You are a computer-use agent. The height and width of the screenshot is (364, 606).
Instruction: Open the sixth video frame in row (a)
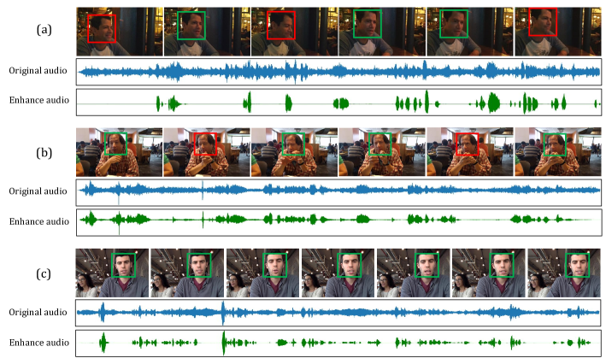tap(558, 32)
